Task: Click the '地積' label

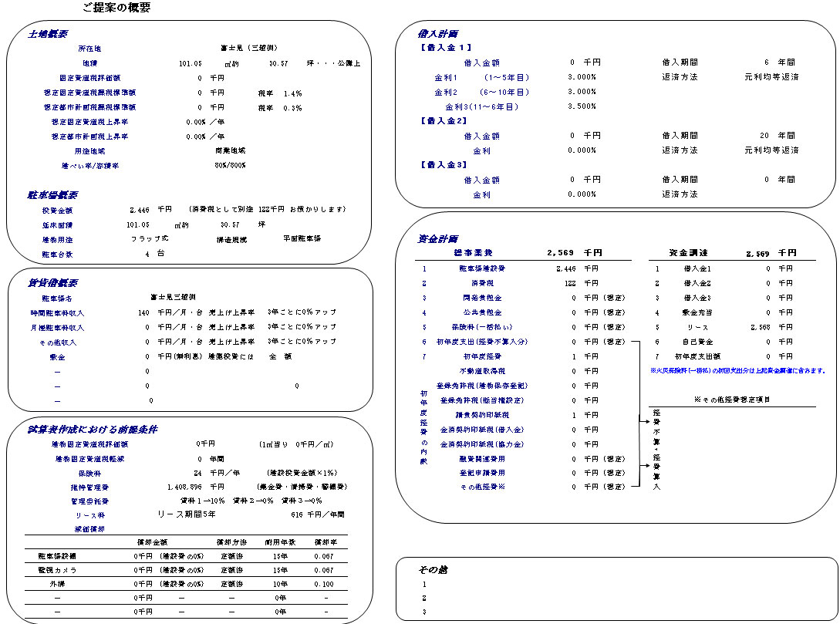Action: click(89, 63)
